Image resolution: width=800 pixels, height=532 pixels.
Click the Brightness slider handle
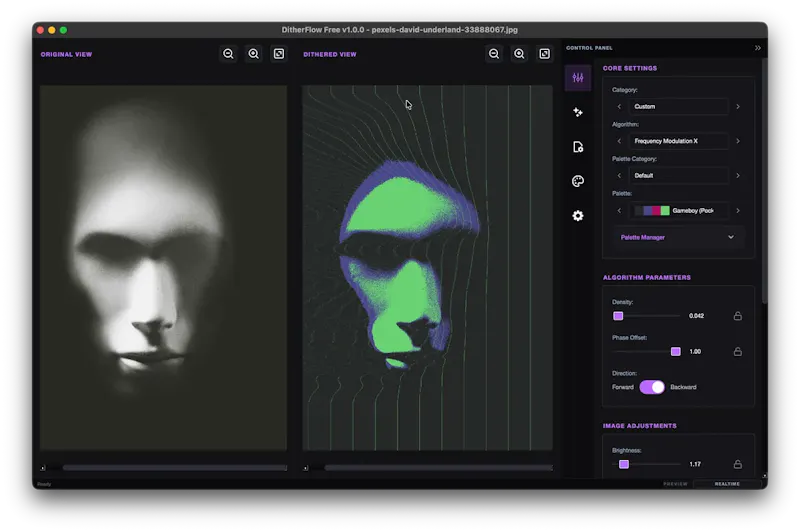click(623, 464)
